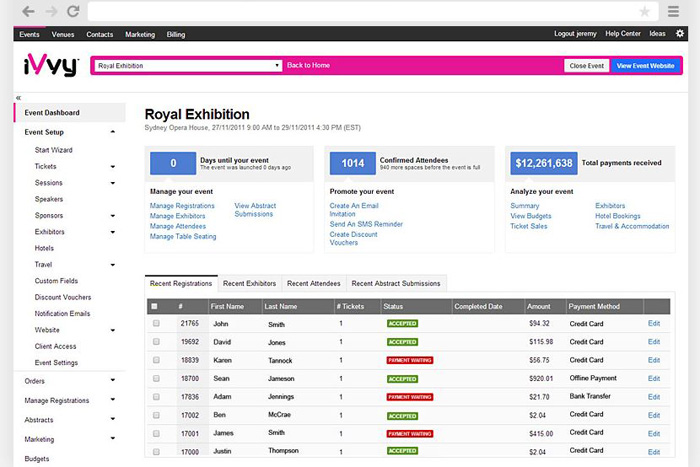Switch to the Recent Attendees tab
700x467 pixels.
[314, 284]
